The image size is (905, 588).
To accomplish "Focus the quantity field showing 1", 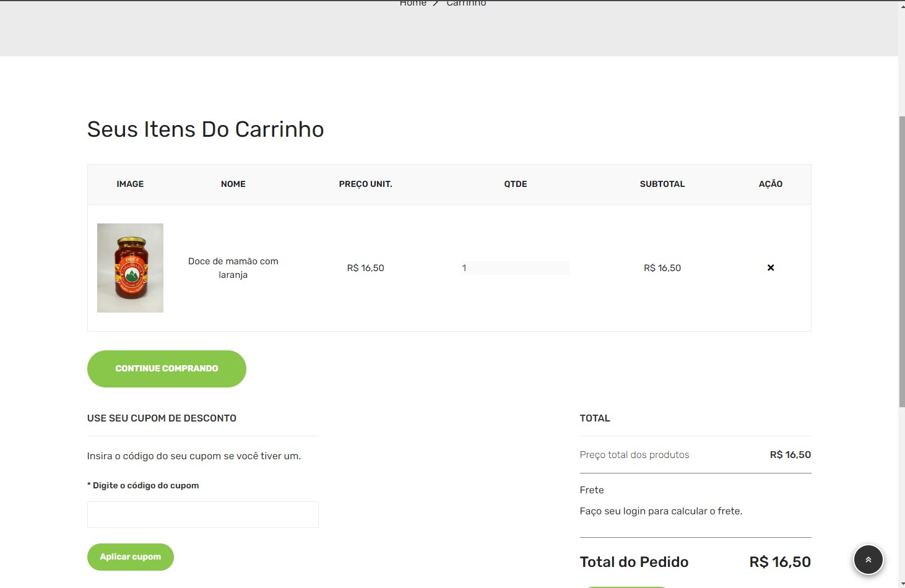I will (x=515, y=268).
